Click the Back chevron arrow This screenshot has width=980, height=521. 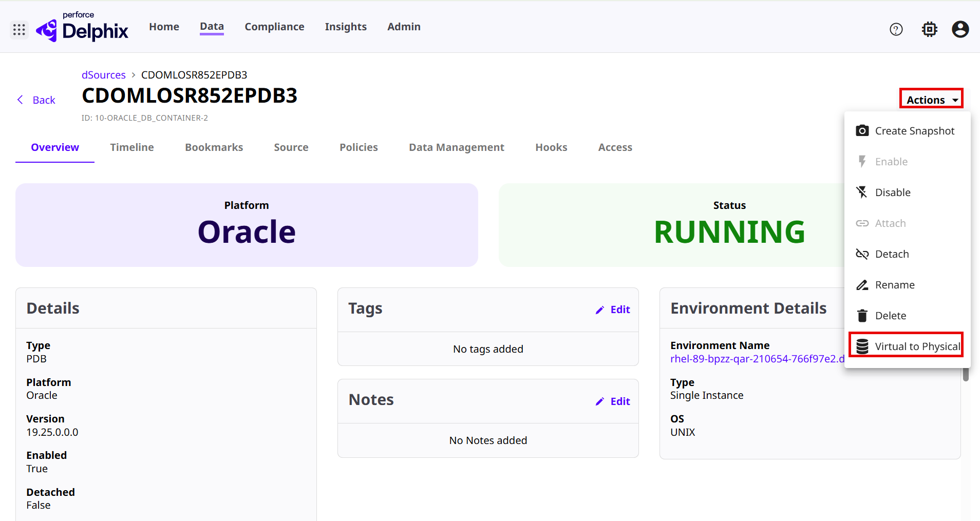click(x=21, y=100)
